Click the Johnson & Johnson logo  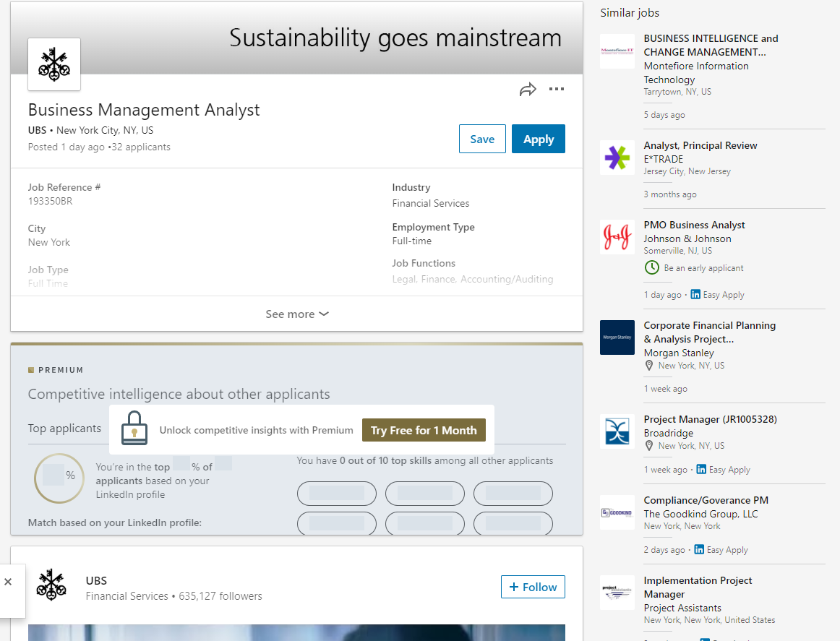click(x=617, y=237)
